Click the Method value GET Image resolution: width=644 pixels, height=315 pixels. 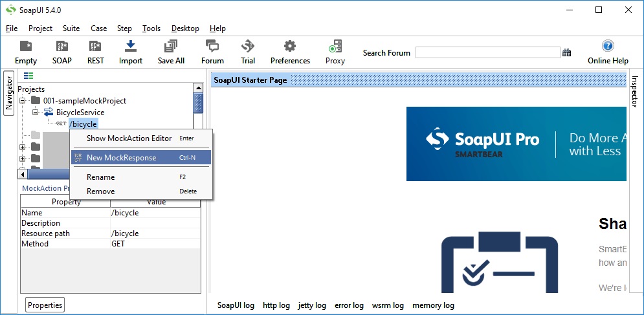pos(156,244)
